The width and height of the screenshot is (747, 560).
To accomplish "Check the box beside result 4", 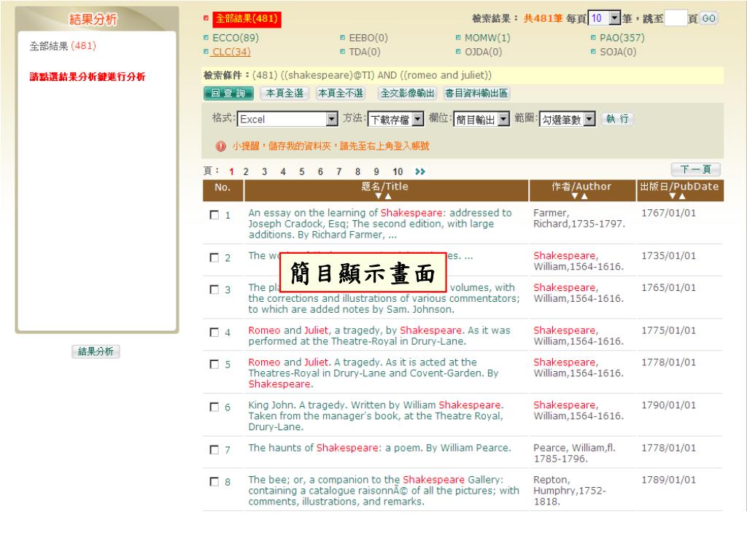I will point(214,332).
